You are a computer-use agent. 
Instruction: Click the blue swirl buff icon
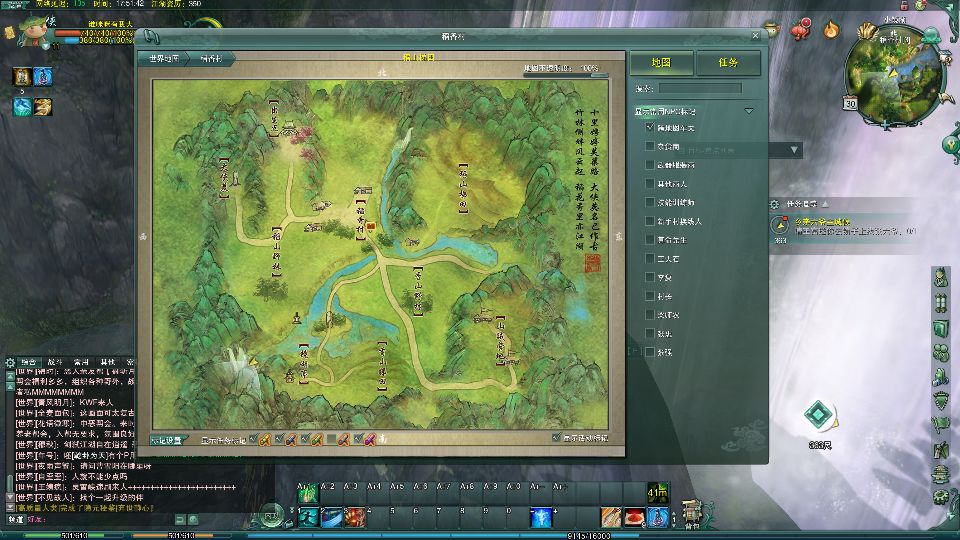click(22, 107)
